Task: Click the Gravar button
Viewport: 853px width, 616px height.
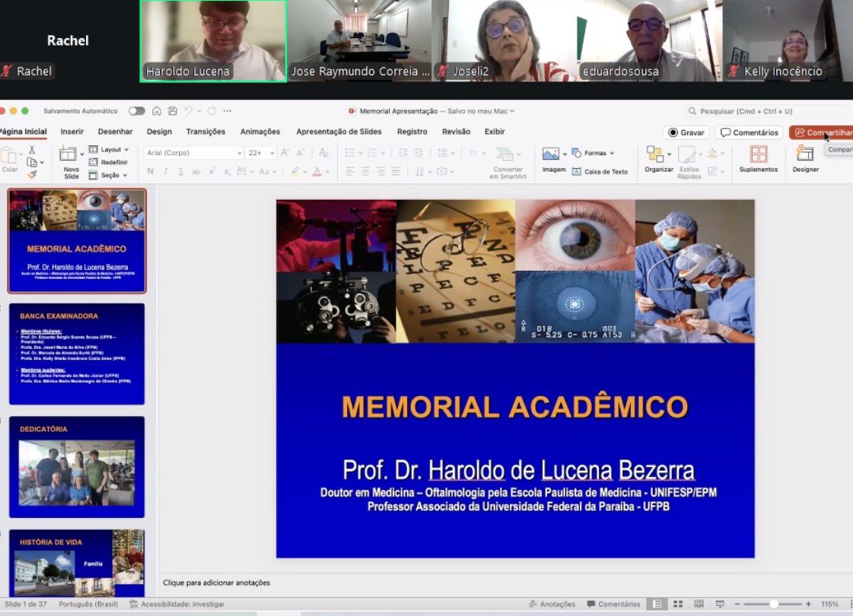Action: [x=686, y=132]
